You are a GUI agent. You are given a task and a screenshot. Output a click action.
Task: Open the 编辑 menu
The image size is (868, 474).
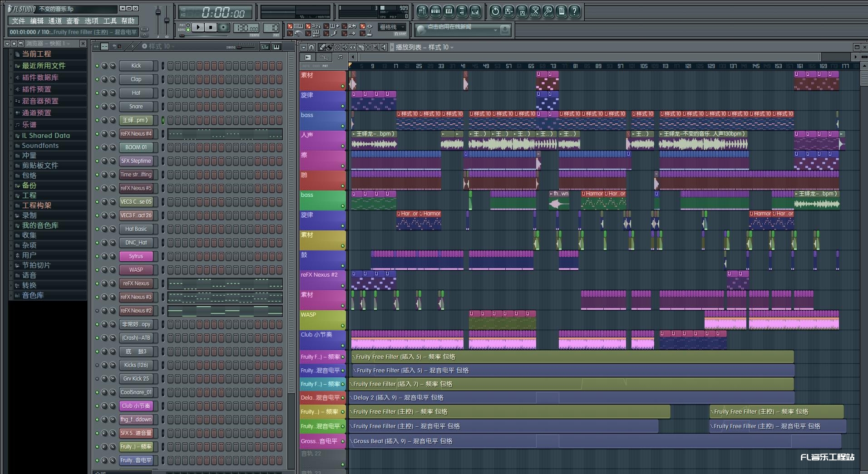pos(37,21)
